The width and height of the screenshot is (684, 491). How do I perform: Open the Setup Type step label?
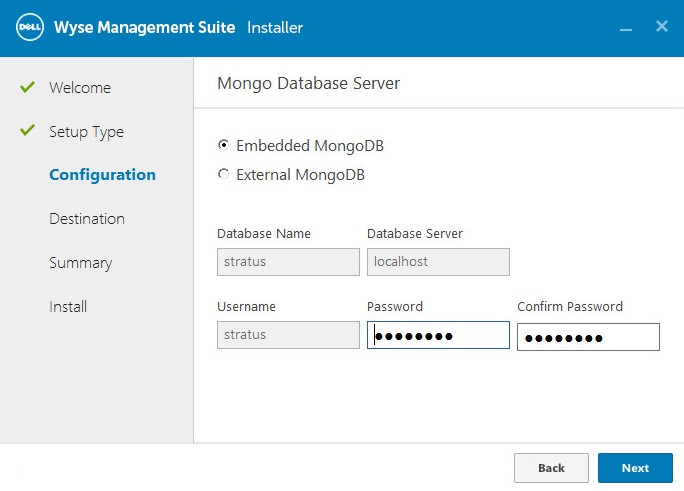(86, 132)
